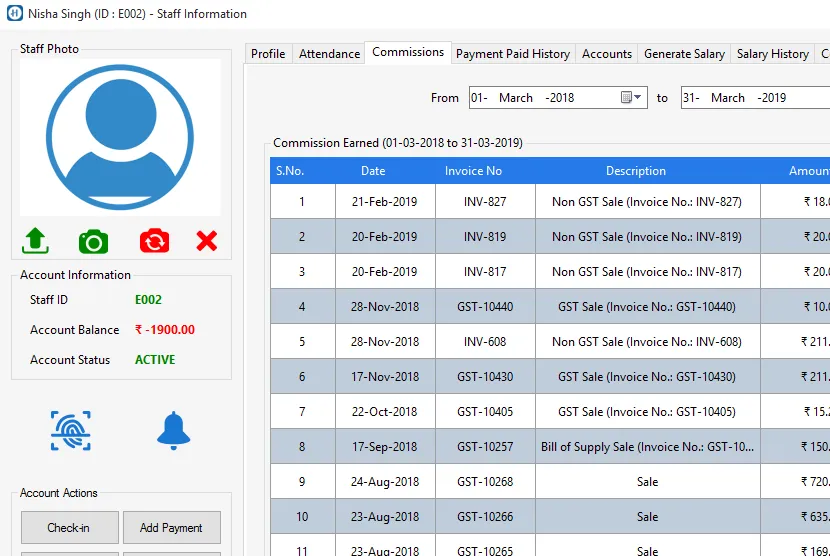Click the Add Payment button
The width and height of the screenshot is (830, 556).
click(x=171, y=528)
